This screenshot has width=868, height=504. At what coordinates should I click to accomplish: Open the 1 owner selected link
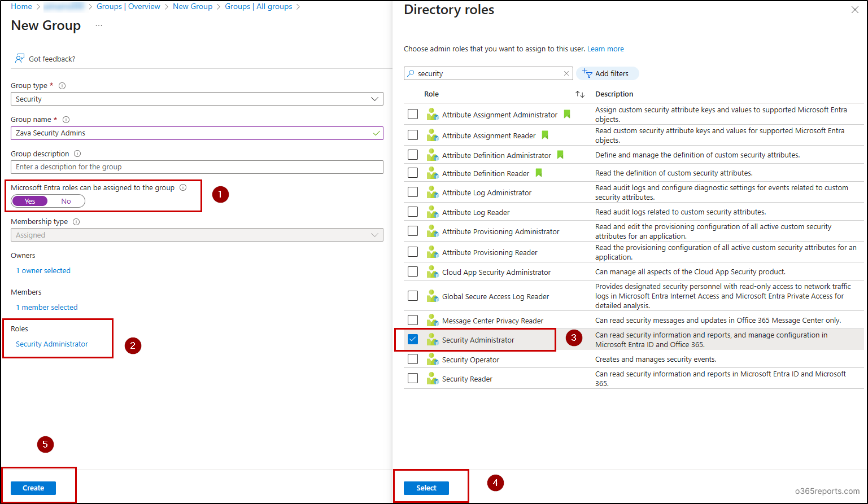click(x=43, y=271)
